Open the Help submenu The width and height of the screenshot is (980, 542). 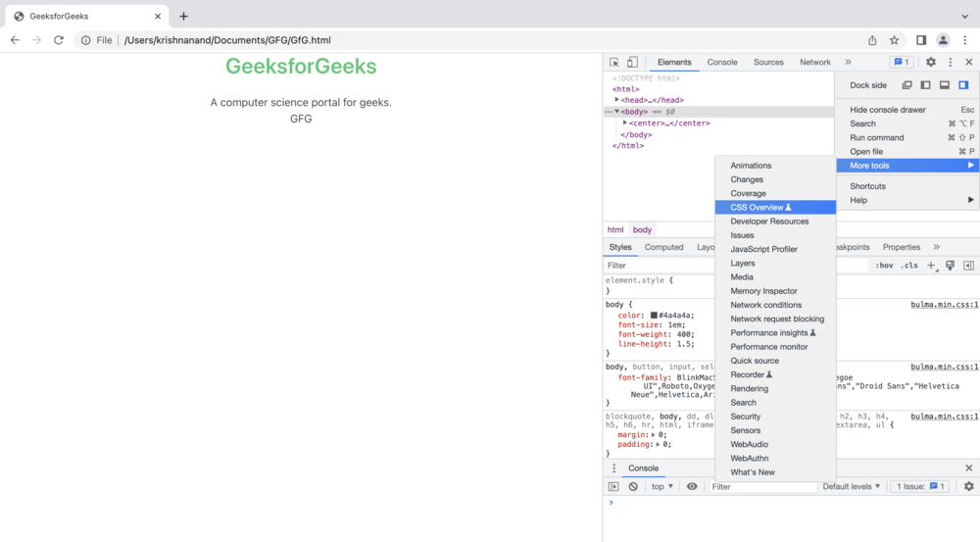click(x=907, y=200)
